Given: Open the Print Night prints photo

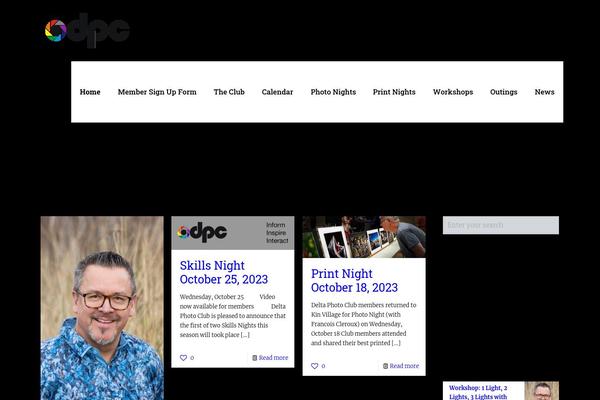Looking at the screenshot, I should click(x=364, y=237).
